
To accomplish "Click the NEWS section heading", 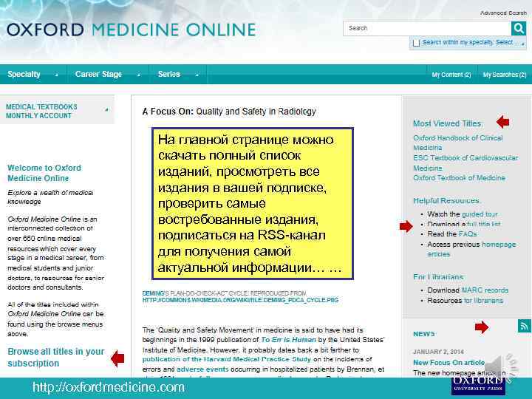I will click(x=424, y=334).
